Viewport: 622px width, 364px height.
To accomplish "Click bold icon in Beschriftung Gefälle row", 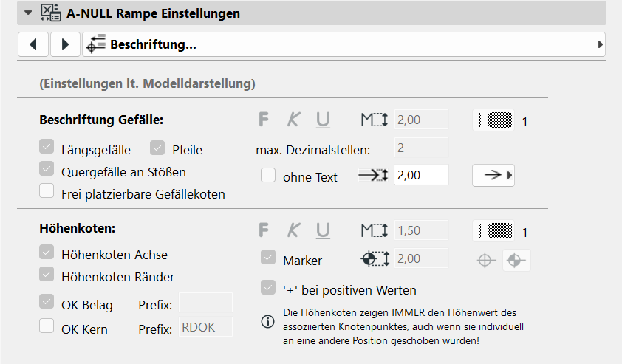I will tap(264, 120).
